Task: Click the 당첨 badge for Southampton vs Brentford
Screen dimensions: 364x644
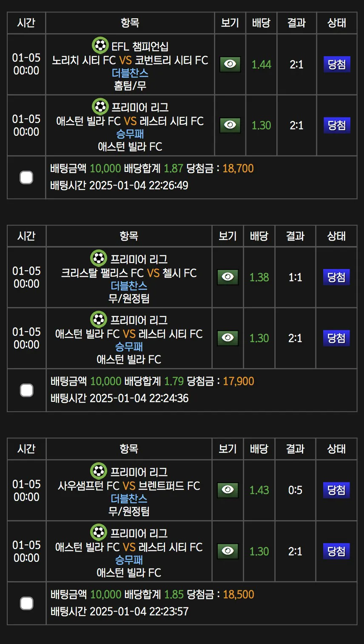Action: pos(336,490)
